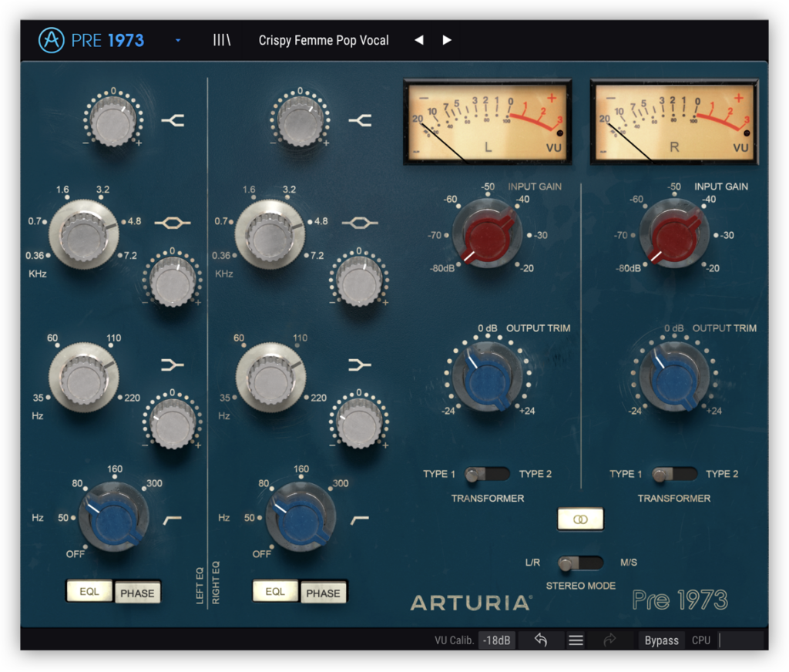Click M/S stereo mode label
Screen dimensions: 789x672
point(629,563)
